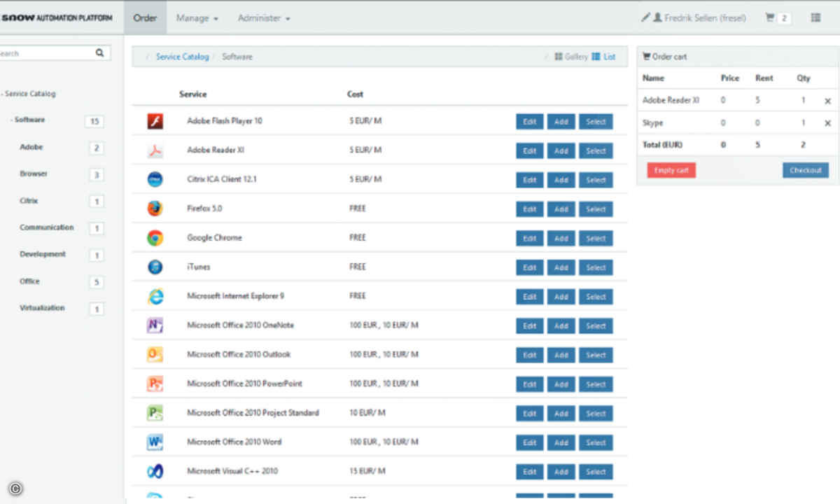Select the Order tab
840x504 pixels.
pyautogui.click(x=145, y=17)
